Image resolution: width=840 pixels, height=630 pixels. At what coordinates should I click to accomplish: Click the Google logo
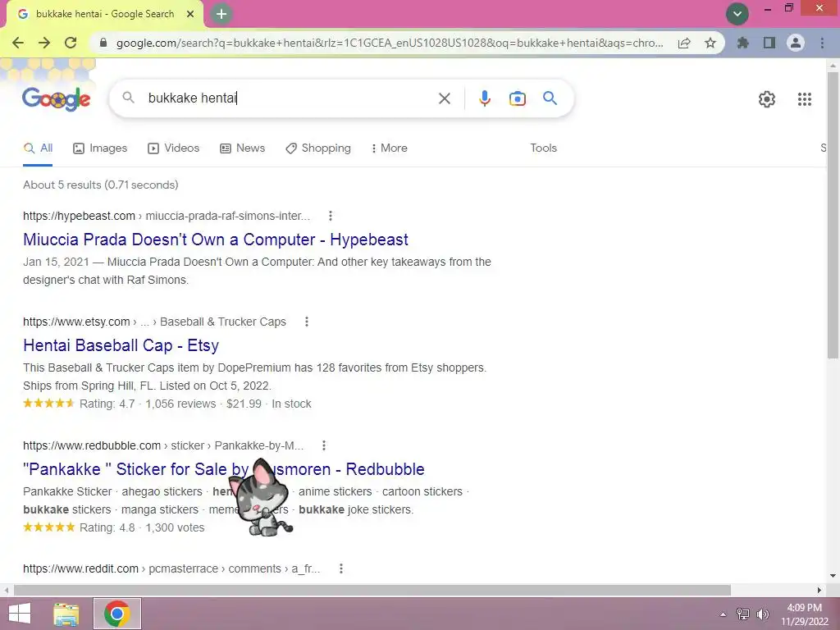click(x=57, y=98)
